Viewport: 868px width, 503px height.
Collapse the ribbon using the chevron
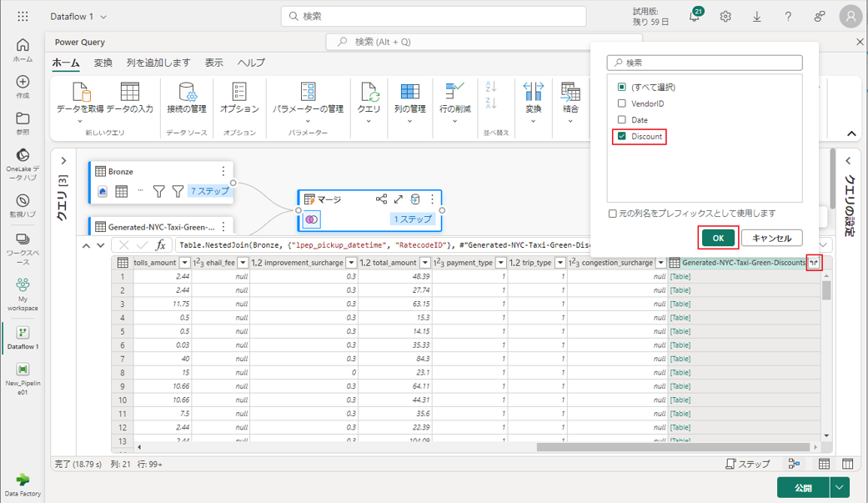coord(852,133)
